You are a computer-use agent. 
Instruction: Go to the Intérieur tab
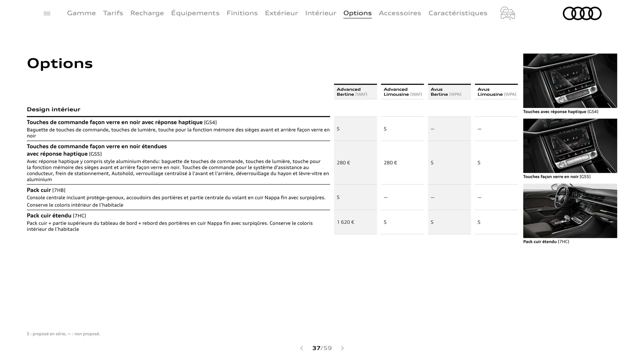(x=321, y=13)
